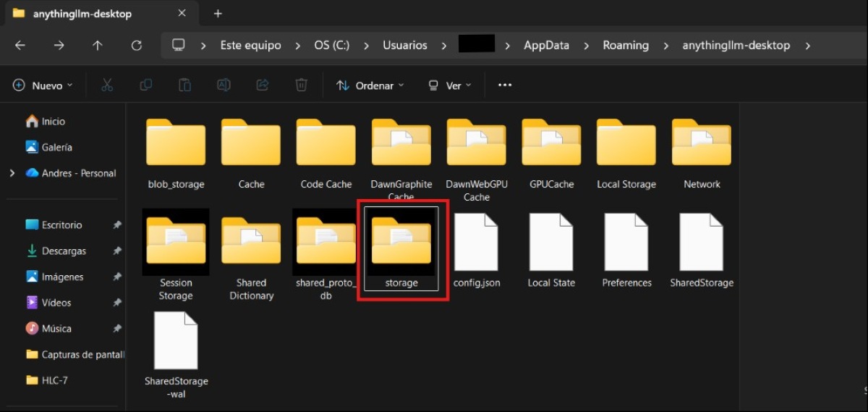
Task: Open the three-dots more options menu
Action: [x=505, y=85]
